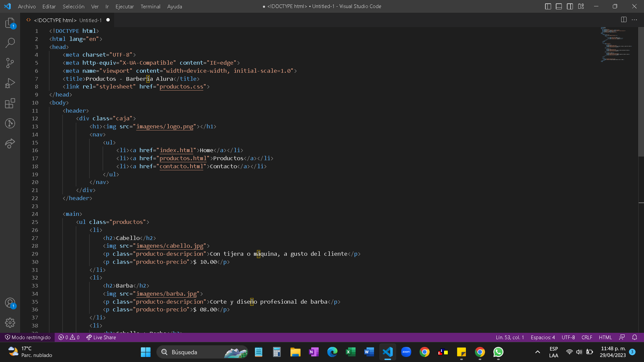Click the productos.css link in code
This screenshot has height=362, width=644.
click(181, 87)
